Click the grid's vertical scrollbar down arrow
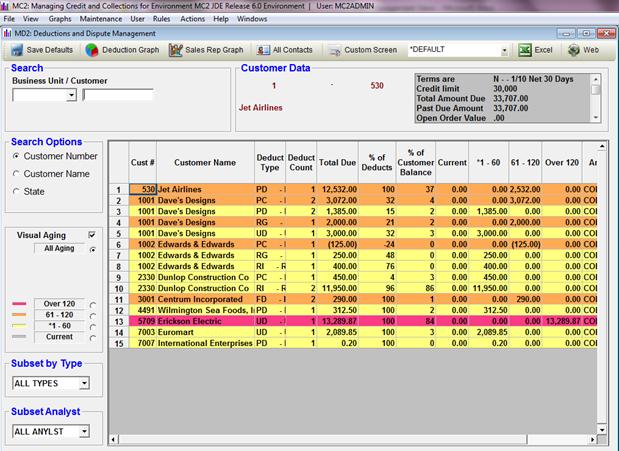 pyautogui.click(x=602, y=430)
